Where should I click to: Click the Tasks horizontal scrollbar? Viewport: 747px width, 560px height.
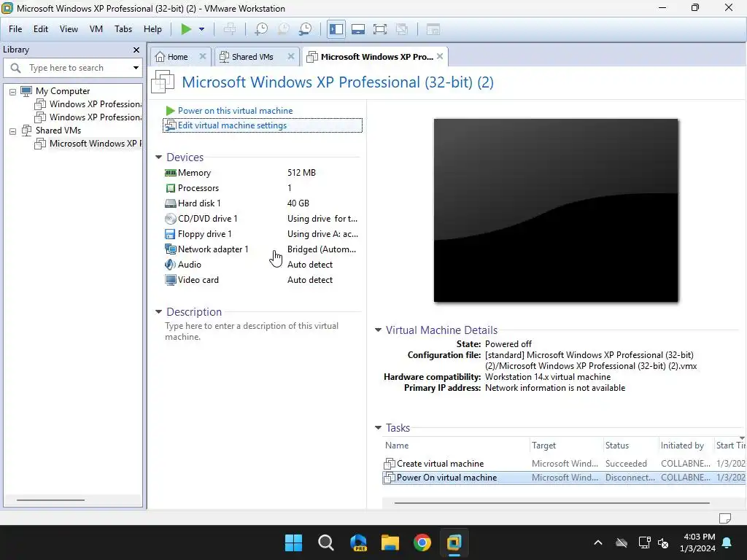551,502
